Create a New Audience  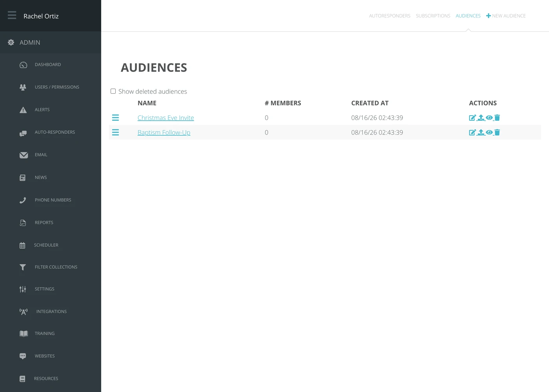506,16
